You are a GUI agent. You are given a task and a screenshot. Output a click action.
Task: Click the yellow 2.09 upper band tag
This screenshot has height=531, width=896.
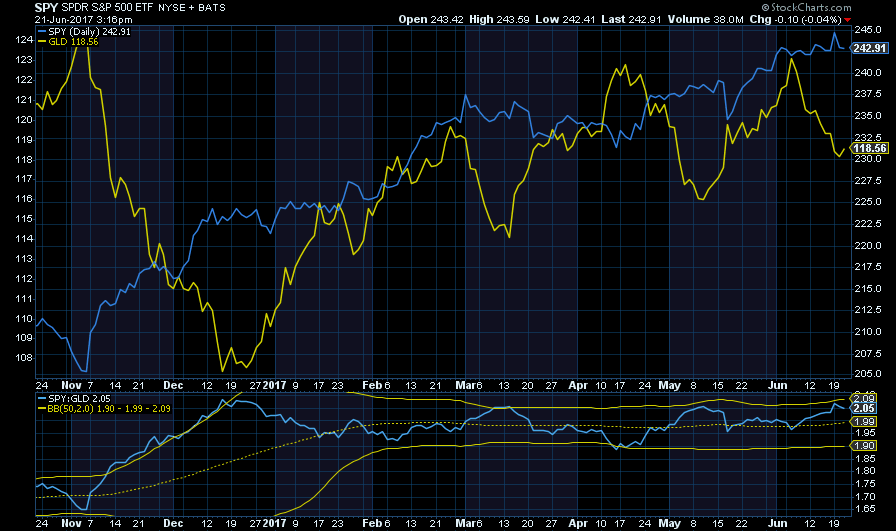click(863, 398)
